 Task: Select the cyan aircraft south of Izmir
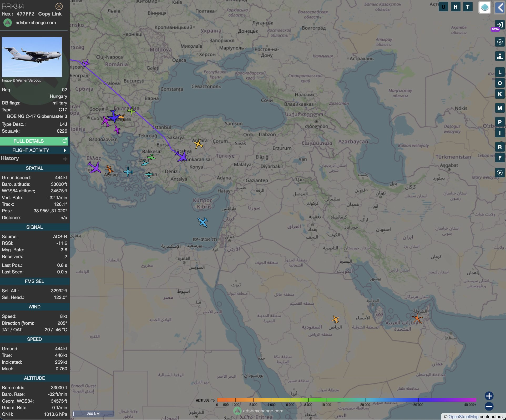pyautogui.click(x=149, y=174)
